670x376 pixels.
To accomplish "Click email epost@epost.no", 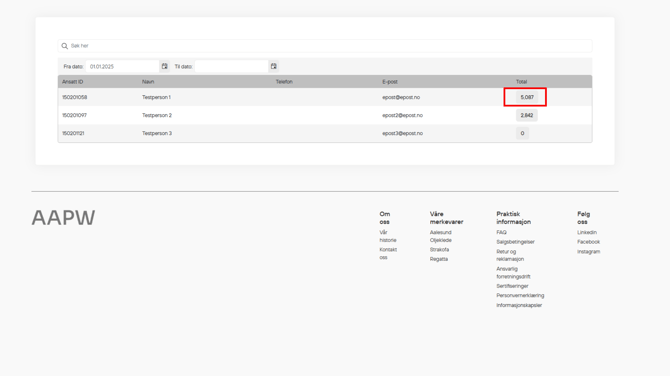I will coord(401,97).
